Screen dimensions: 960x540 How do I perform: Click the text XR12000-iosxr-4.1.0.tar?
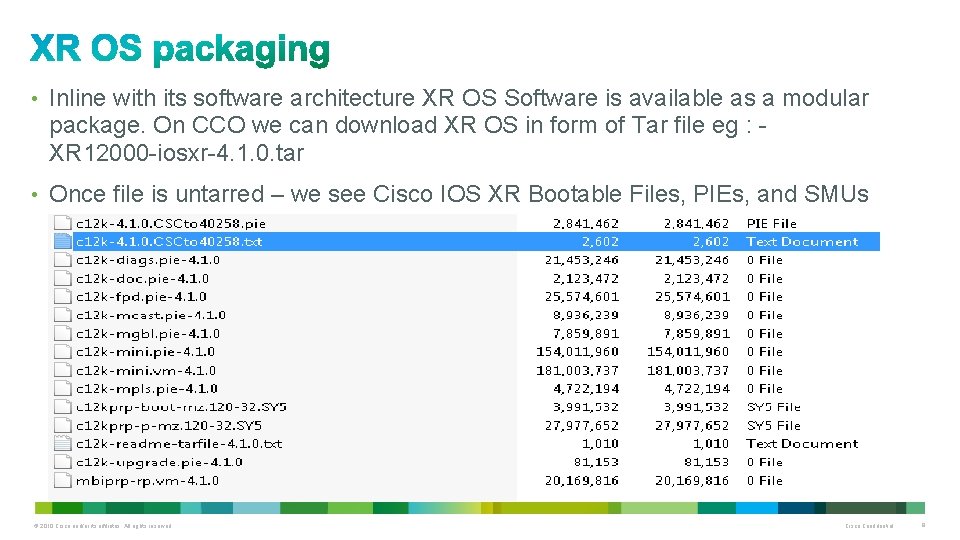[176, 152]
